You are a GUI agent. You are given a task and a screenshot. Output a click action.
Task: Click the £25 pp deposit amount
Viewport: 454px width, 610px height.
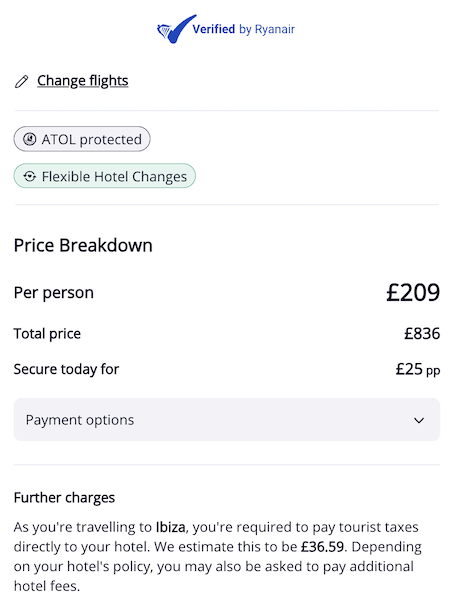click(418, 369)
